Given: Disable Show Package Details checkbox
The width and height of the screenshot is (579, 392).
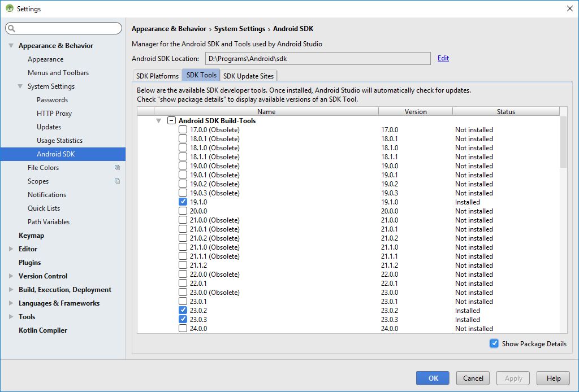Looking at the screenshot, I should 494,343.
